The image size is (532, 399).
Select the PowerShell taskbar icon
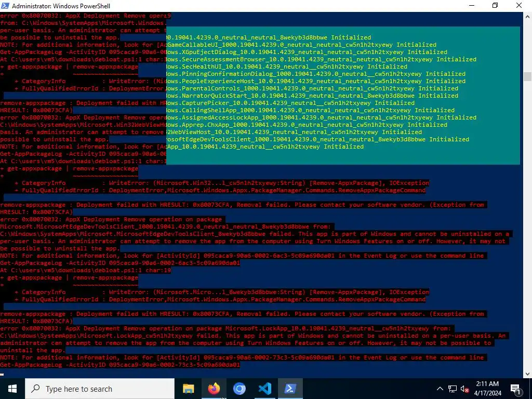click(290, 389)
